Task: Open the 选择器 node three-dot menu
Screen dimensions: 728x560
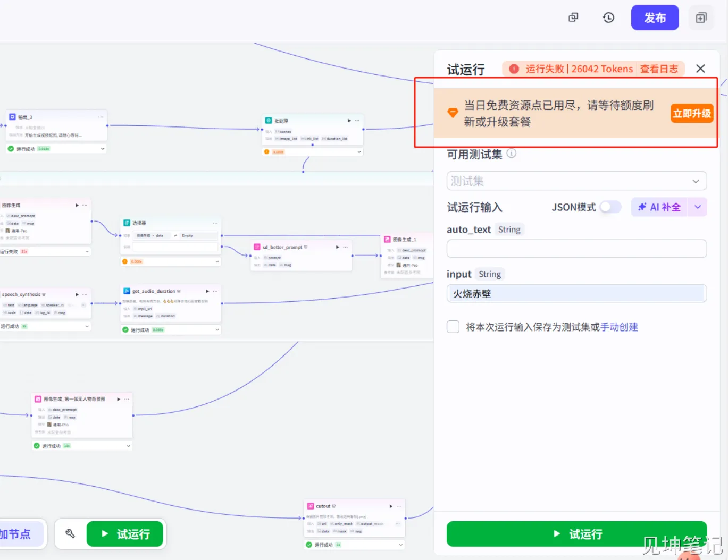Action: click(x=215, y=223)
